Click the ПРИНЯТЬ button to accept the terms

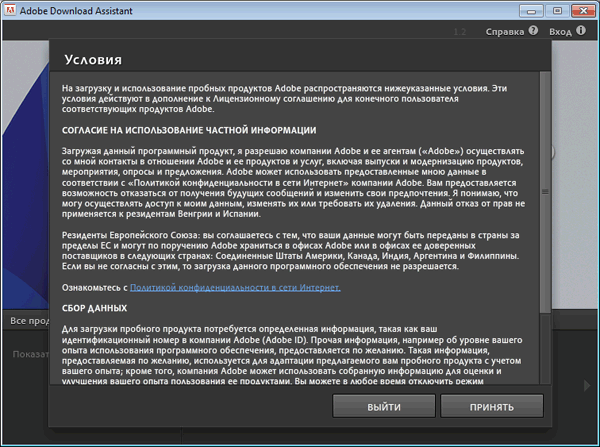tap(492, 406)
